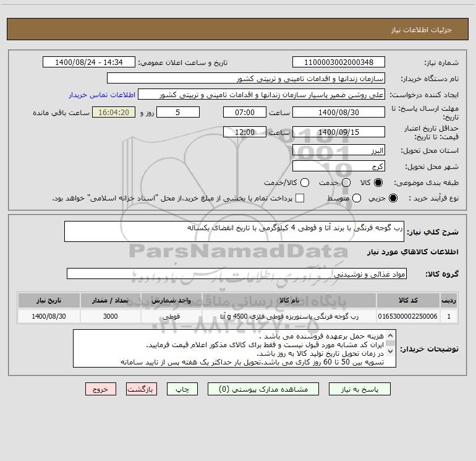Select the جزیی purchase type radio
The image size is (476, 461).
[x=393, y=198]
